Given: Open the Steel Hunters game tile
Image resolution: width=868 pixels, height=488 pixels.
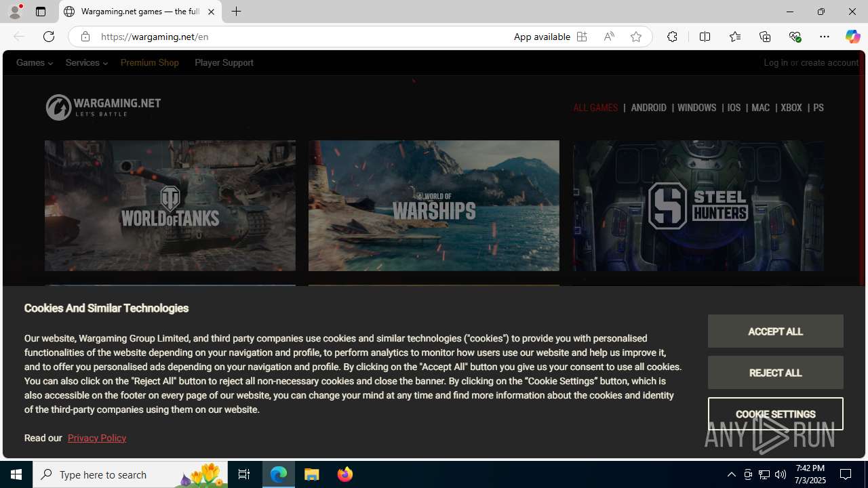Looking at the screenshot, I should pos(698,205).
